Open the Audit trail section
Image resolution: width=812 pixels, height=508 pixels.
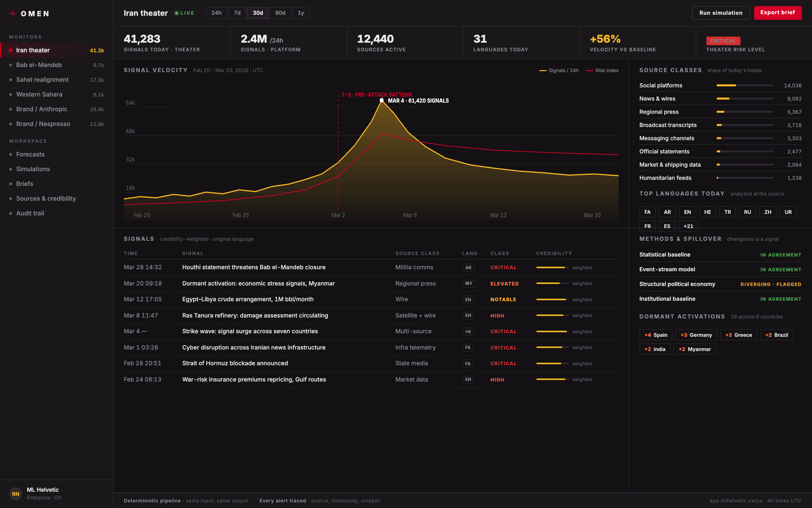pos(57,213)
